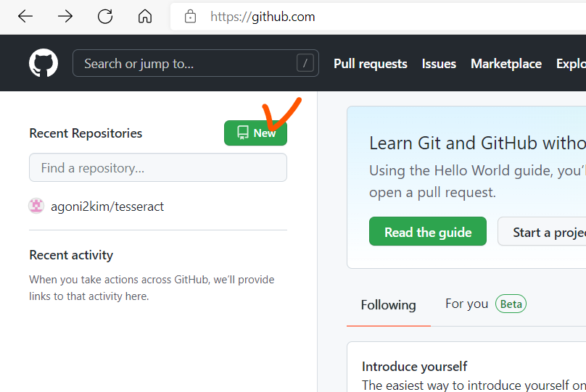
Task: Click 'When you take actions across GitHub' text
Action: point(119,280)
